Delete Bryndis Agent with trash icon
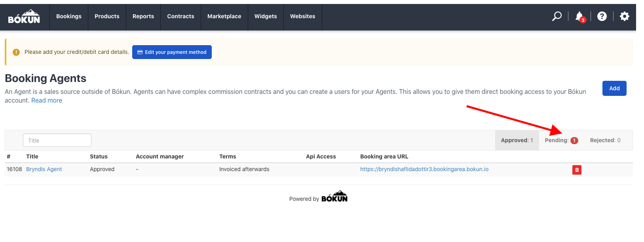 [577, 170]
